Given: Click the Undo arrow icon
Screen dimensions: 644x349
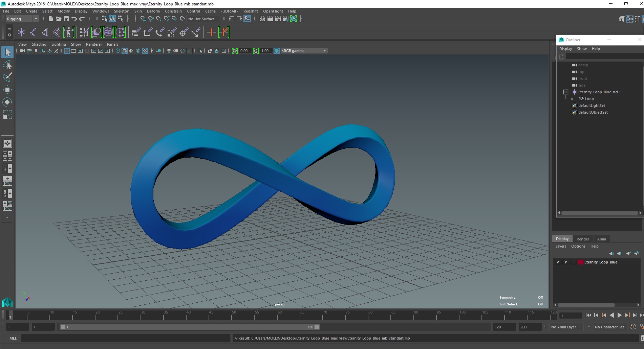Looking at the screenshot, I should [x=74, y=19].
